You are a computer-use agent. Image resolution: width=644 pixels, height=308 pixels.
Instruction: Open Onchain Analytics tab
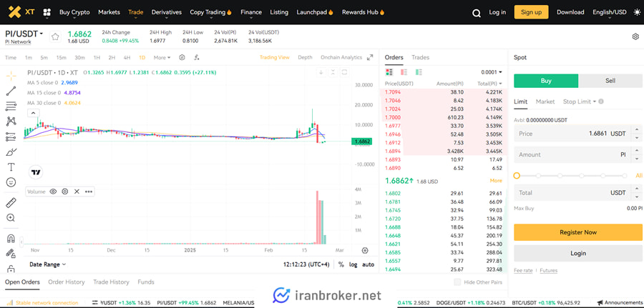(x=341, y=57)
